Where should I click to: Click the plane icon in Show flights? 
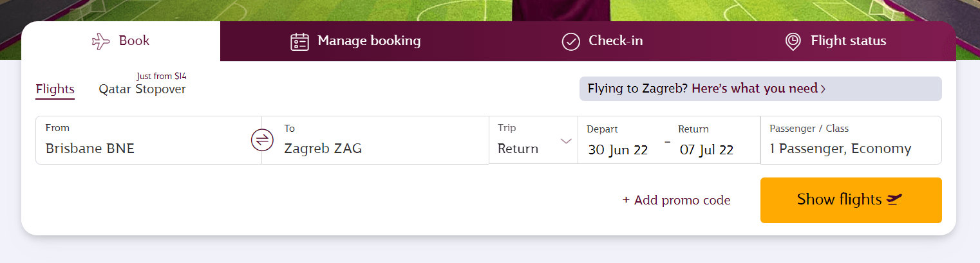(894, 200)
